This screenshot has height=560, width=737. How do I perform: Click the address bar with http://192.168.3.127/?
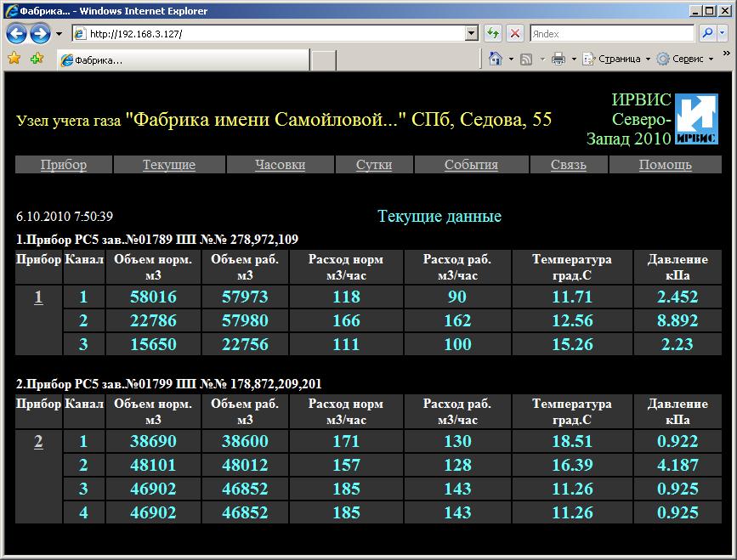[269, 34]
